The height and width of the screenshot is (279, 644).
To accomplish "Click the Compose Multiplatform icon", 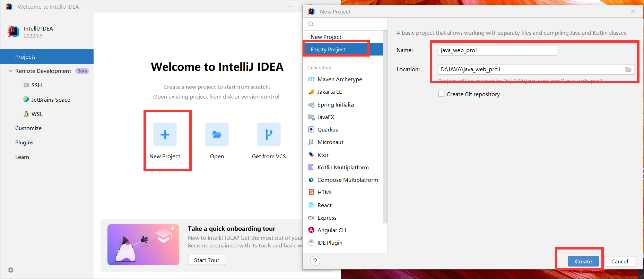I will pos(311,180).
